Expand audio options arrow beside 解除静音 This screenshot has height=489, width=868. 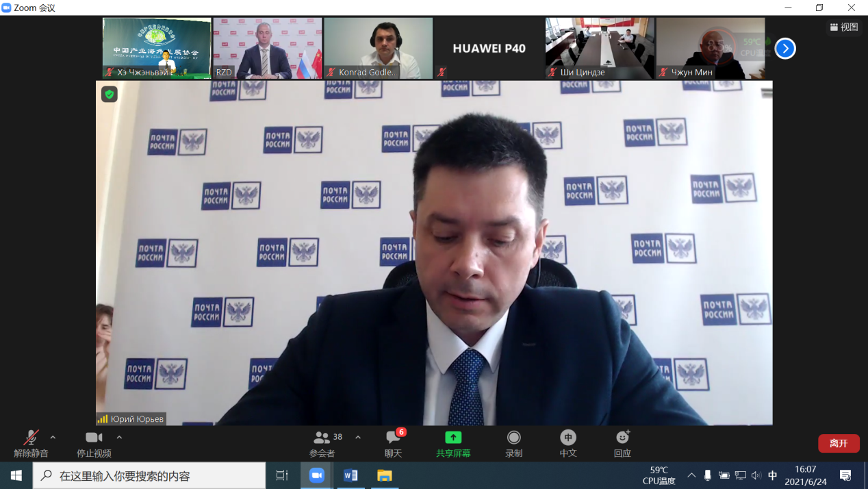pos(53,438)
